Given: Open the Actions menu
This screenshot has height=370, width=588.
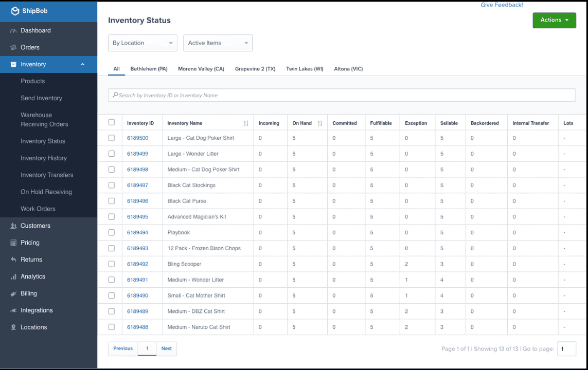Looking at the screenshot, I should coord(554,20).
